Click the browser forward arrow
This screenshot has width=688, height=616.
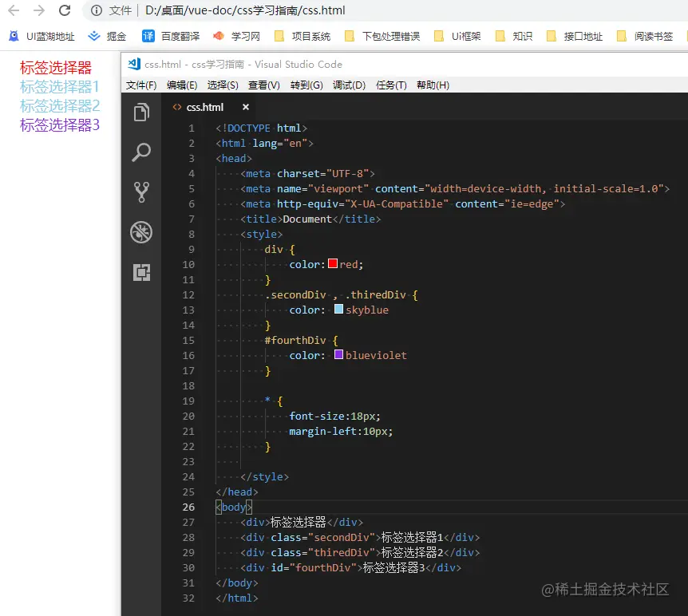pos(39,10)
